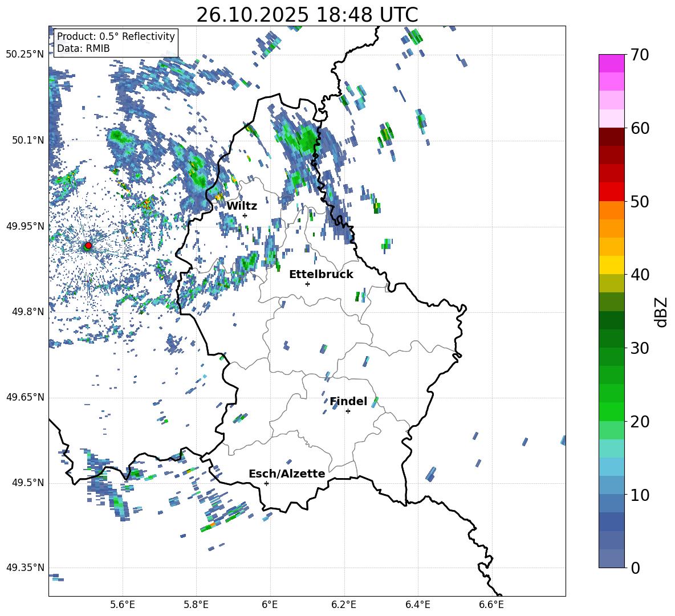Click the red radar site marker
The image size is (675, 616).
click(88, 245)
